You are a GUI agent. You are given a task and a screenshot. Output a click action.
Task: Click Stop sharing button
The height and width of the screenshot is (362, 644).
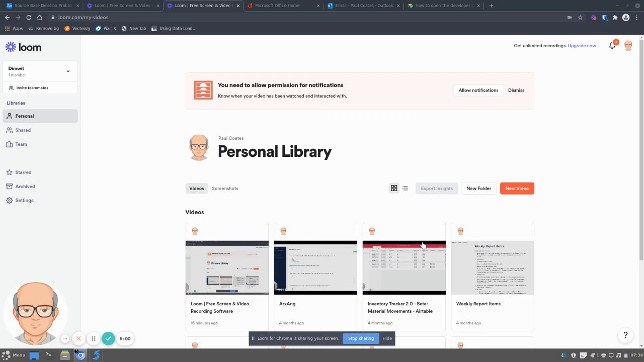click(361, 338)
